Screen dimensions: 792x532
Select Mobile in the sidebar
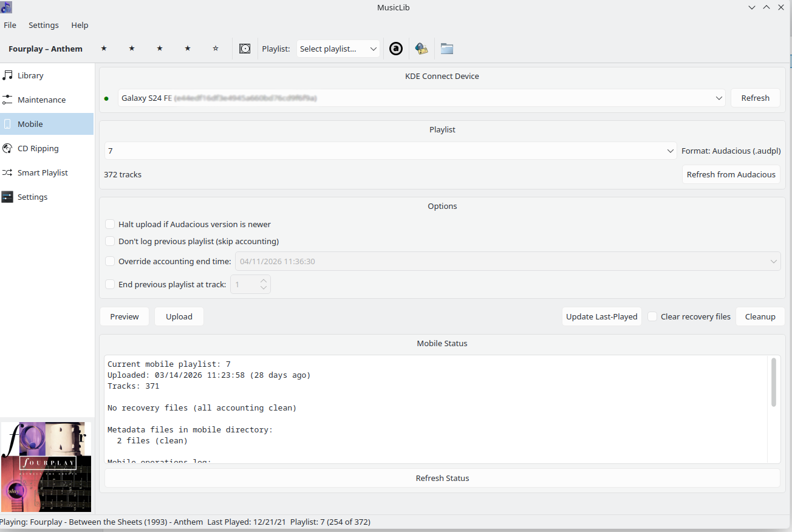pos(47,124)
